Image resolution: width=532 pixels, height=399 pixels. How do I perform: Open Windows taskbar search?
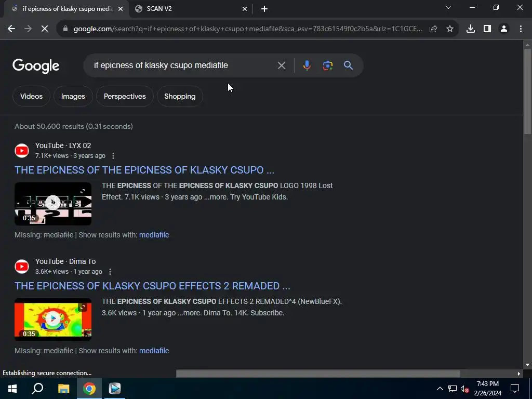point(37,389)
